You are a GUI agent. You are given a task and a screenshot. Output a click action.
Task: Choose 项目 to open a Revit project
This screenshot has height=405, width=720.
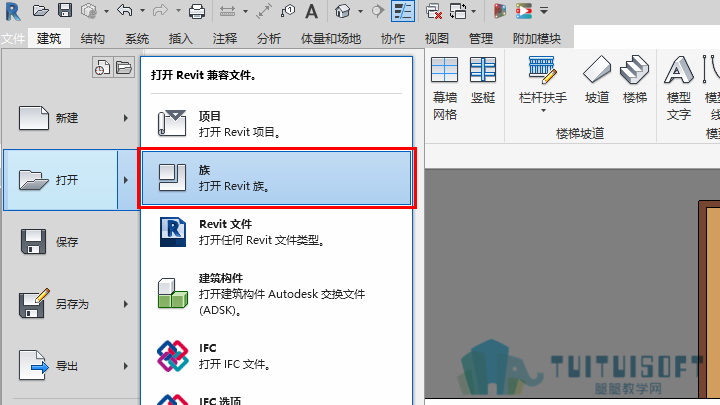point(276,124)
